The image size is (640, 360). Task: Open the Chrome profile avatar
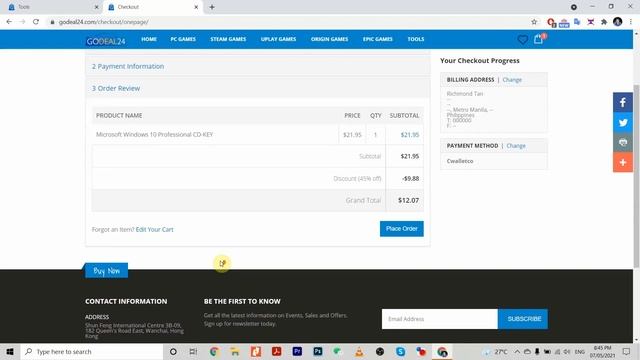point(618,22)
